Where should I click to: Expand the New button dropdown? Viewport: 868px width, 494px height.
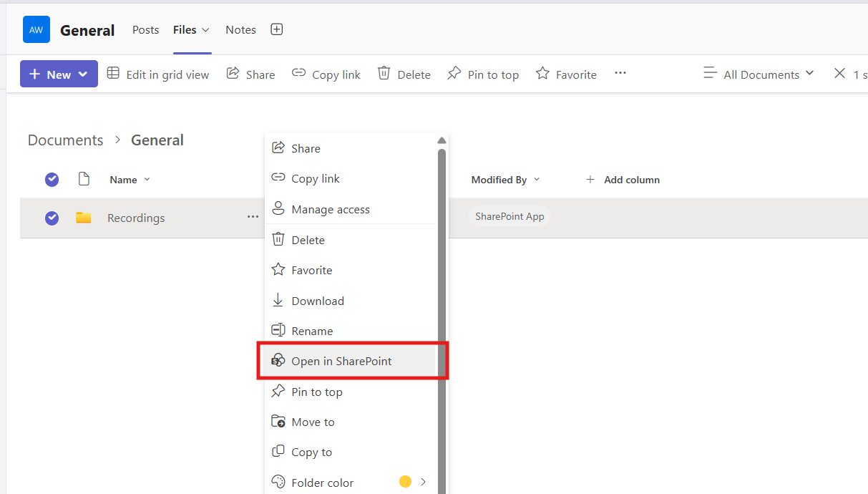tap(83, 74)
